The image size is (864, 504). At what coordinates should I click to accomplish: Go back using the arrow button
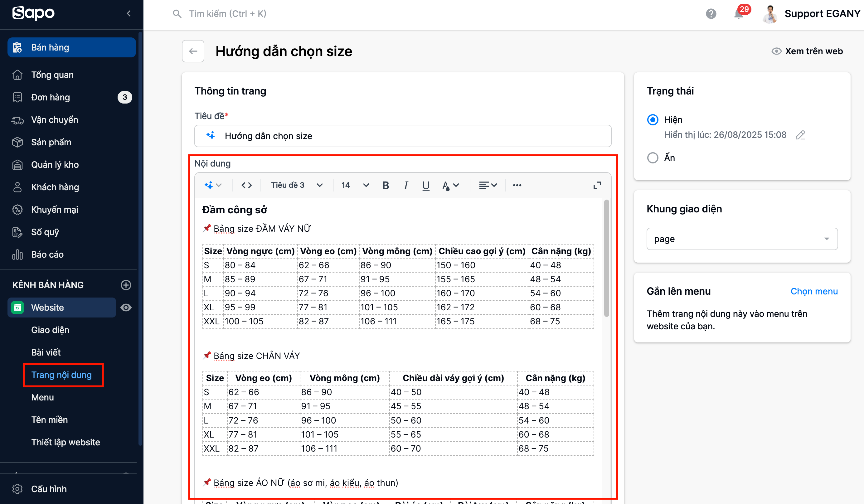pyautogui.click(x=193, y=51)
